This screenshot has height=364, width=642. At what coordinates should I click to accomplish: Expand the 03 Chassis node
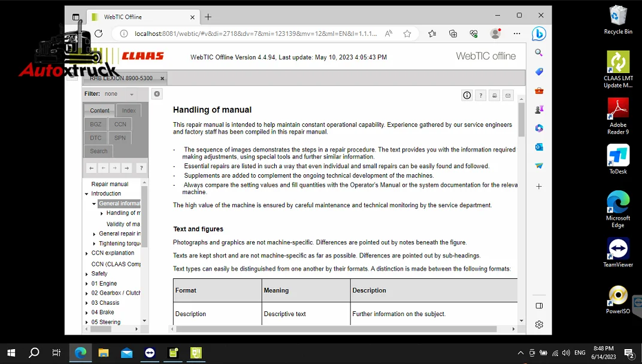[x=87, y=303]
